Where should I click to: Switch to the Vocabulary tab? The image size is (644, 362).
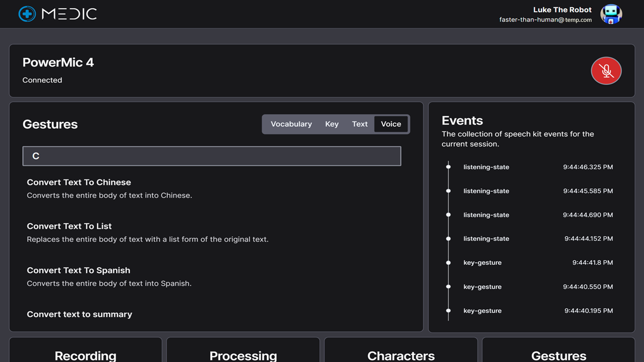[291, 124]
